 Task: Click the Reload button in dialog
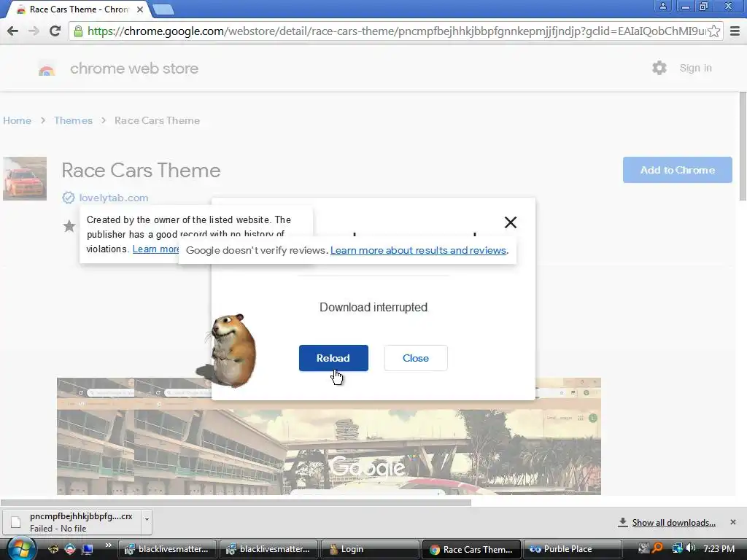(x=333, y=358)
